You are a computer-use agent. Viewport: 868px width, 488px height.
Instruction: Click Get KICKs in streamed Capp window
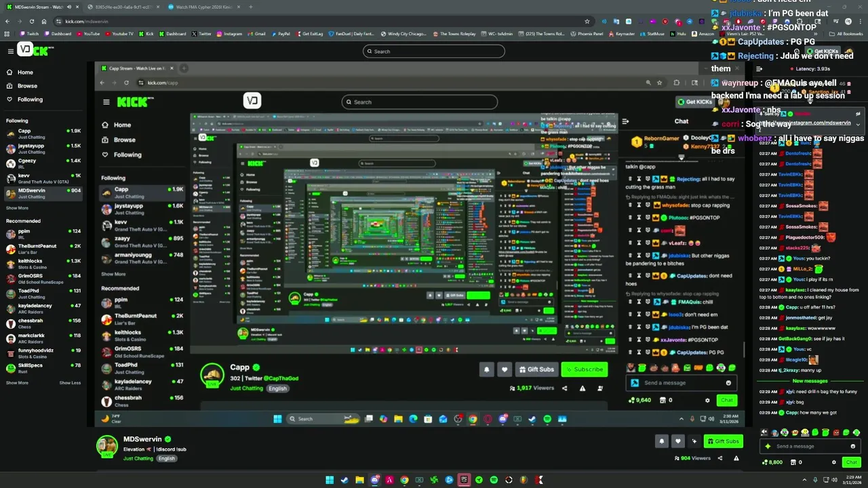[695, 102]
